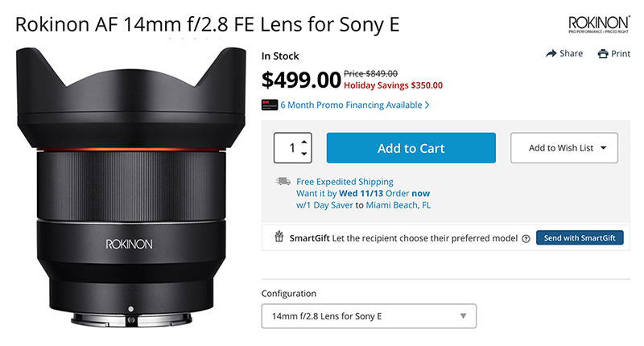Decrease quantity with the down arrow
Image resolution: width=644 pixels, height=346 pixels.
pyautogui.click(x=303, y=154)
